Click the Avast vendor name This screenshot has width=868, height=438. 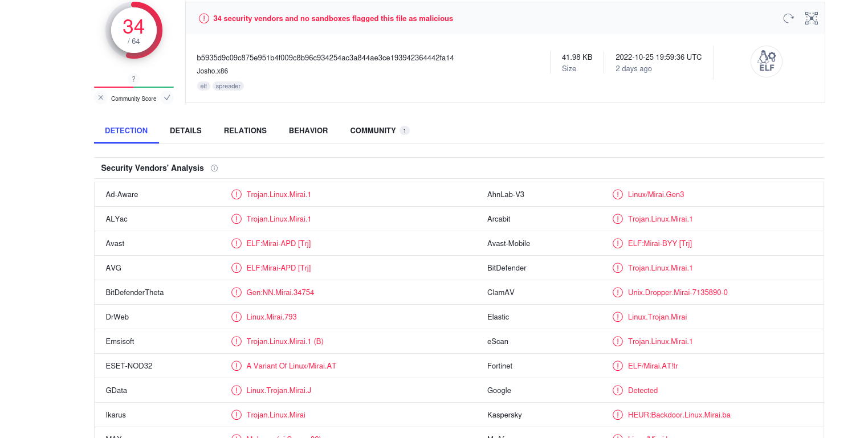coord(115,243)
